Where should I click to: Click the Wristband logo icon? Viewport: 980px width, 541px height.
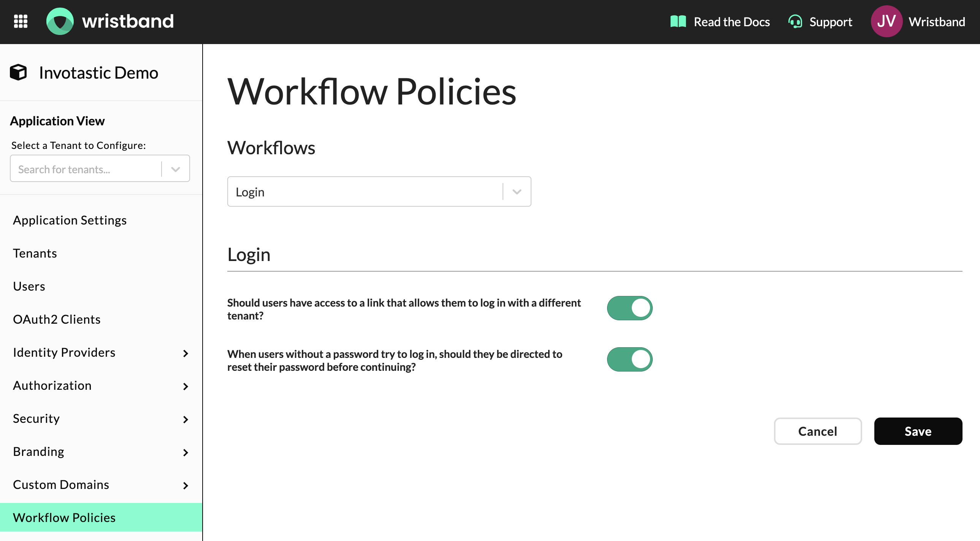pyautogui.click(x=60, y=21)
